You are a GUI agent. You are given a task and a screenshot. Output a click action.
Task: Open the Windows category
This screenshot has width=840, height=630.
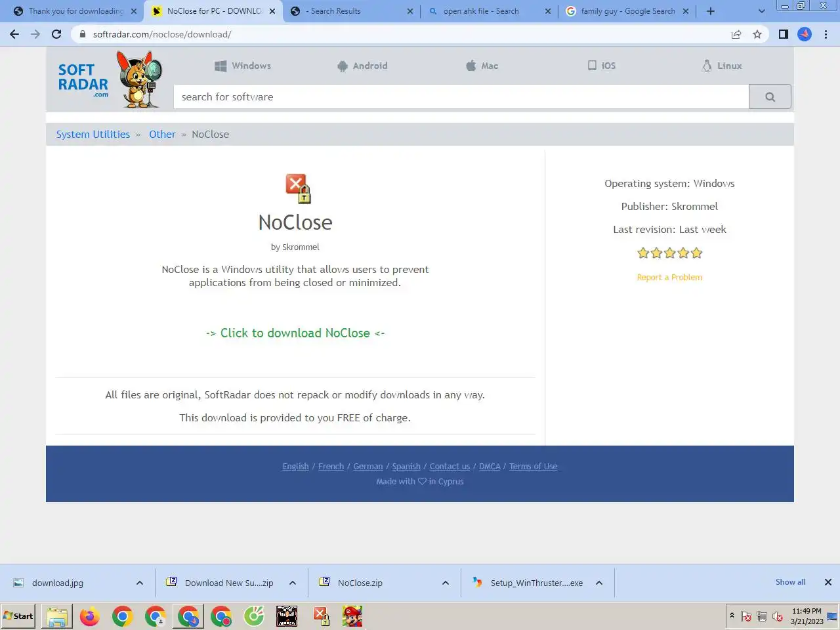(x=243, y=66)
